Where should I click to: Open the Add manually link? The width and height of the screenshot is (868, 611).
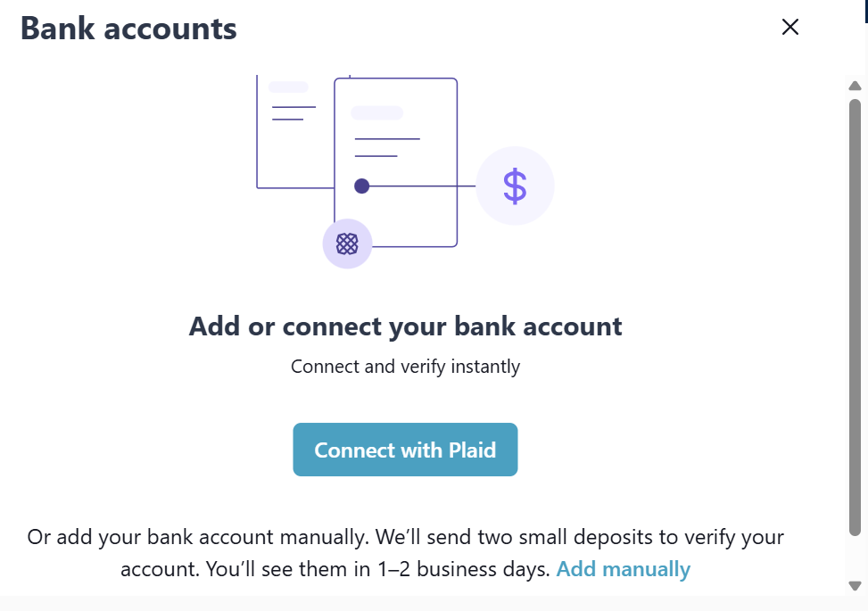click(623, 569)
